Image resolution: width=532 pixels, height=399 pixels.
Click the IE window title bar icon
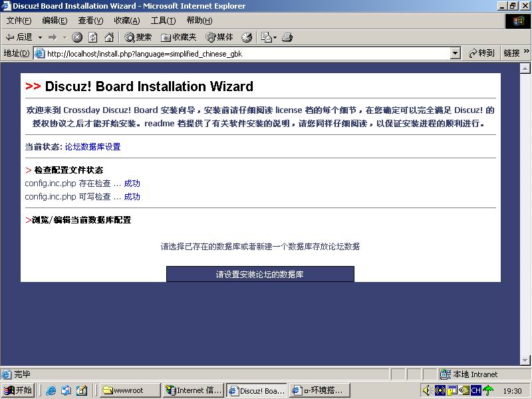pyautogui.click(x=6, y=6)
